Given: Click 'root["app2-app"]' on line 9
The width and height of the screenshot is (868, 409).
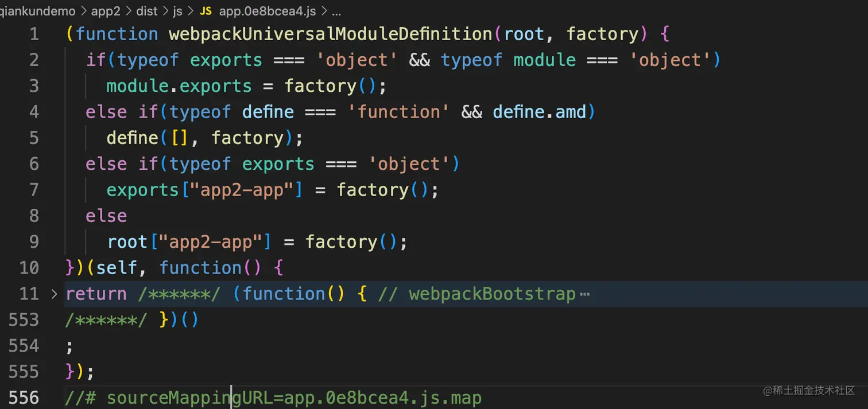Looking at the screenshot, I should (x=189, y=242).
